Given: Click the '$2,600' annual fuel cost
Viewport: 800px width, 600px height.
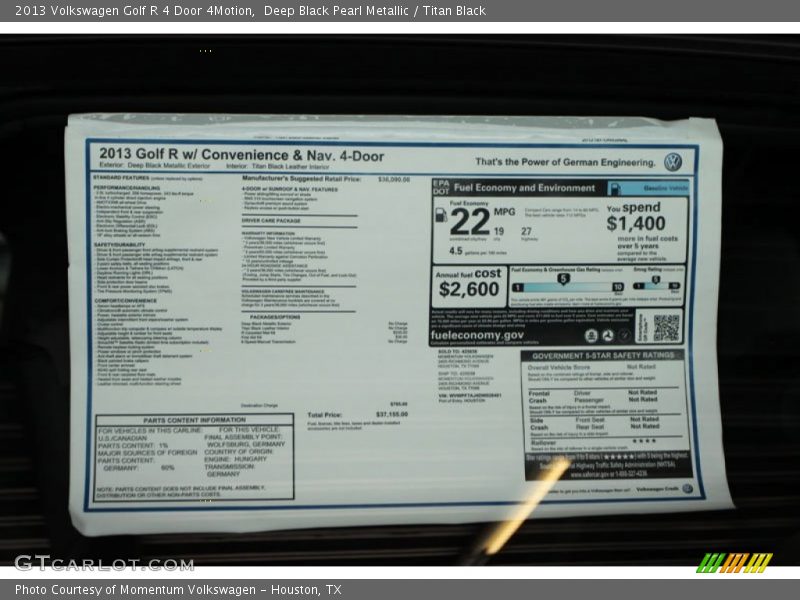Looking at the screenshot, I should coord(469,289).
